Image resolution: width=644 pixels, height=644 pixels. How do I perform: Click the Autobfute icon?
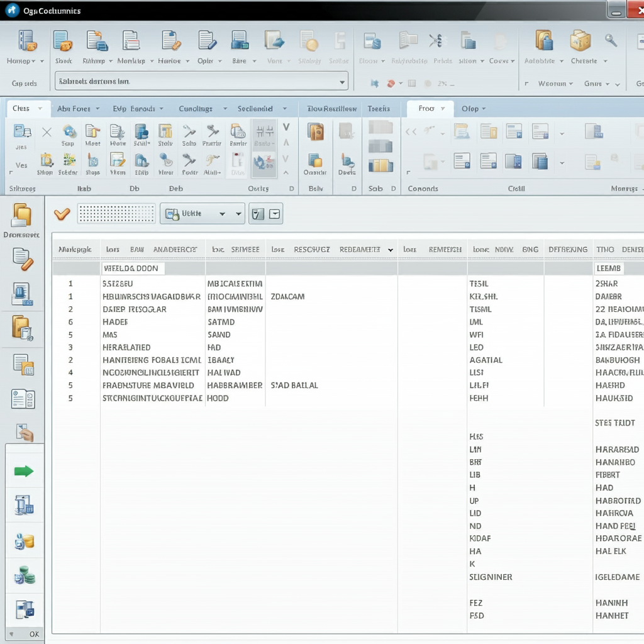tap(544, 40)
